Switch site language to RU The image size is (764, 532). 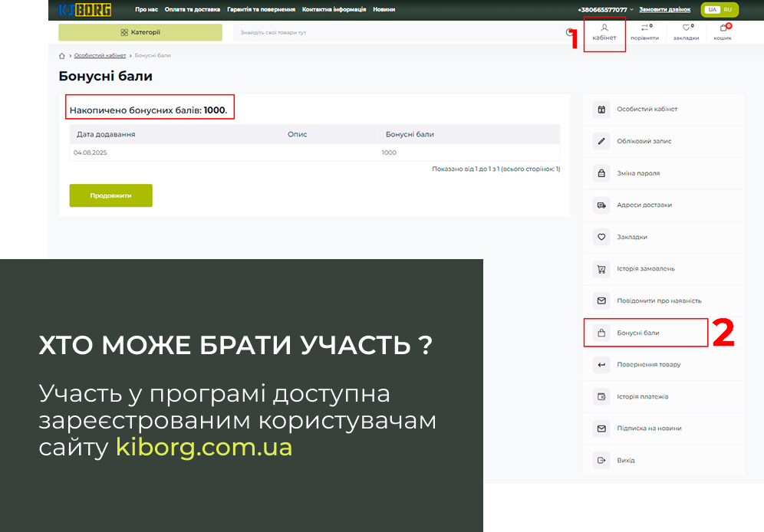pos(727,10)
